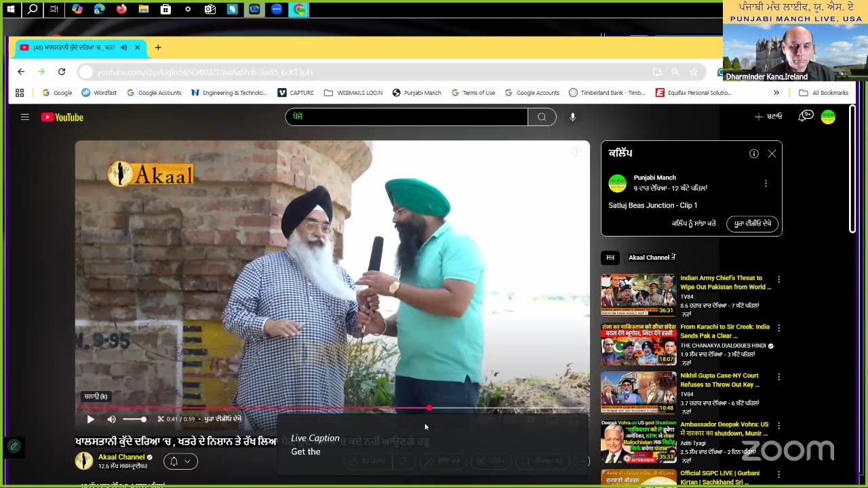868x488 pixels.
Task: Open the Punjabi Manch channel name in clip panel
Action: point(654,178)
